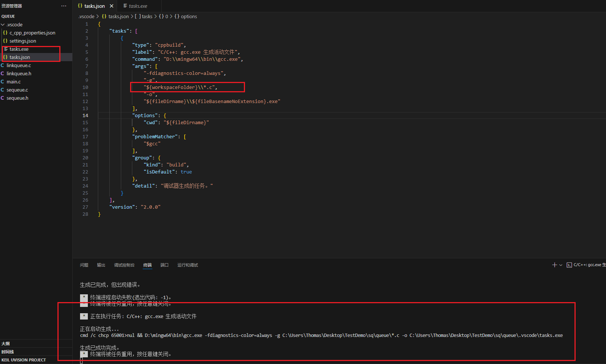Click the C icon next to linkqueue.h
606x364 pixels.
point(2,73)
